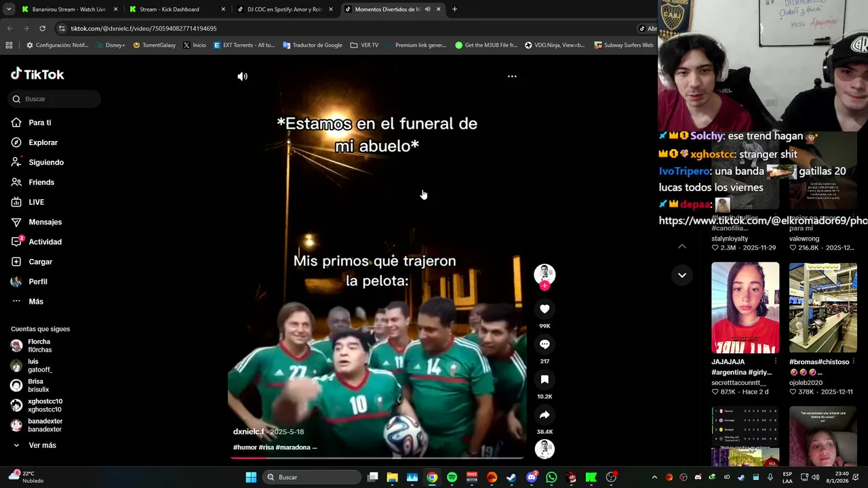This screenshot has height=488, width=868.
Task: Open the three-dot video options menu
Action: (x=512, y=77)
